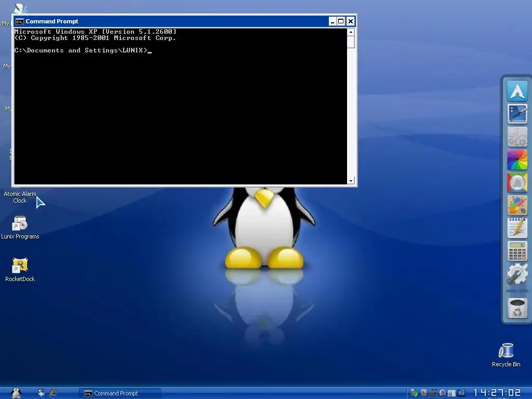Open the notepad with pencil dock icon

517,228
